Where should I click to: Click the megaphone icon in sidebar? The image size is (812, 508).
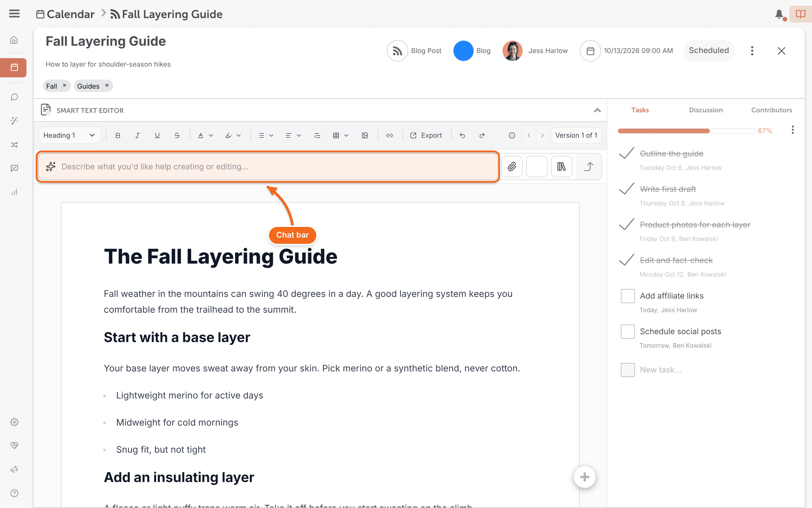tap(14, 469)
